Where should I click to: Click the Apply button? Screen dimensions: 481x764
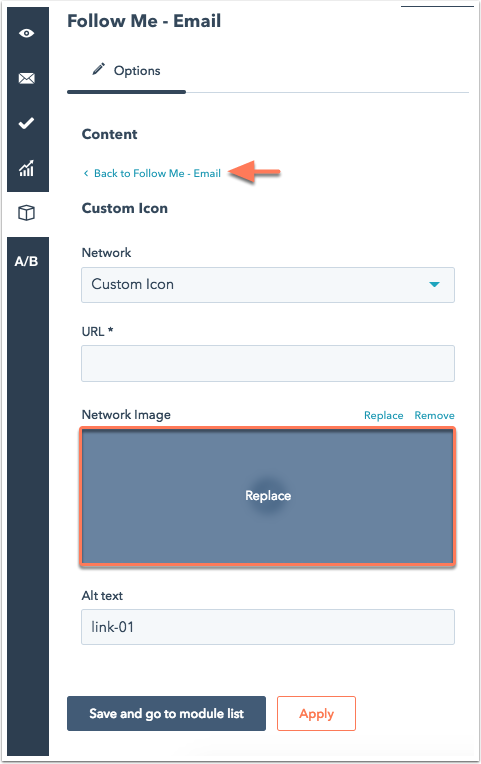click(x=316, y=713)
